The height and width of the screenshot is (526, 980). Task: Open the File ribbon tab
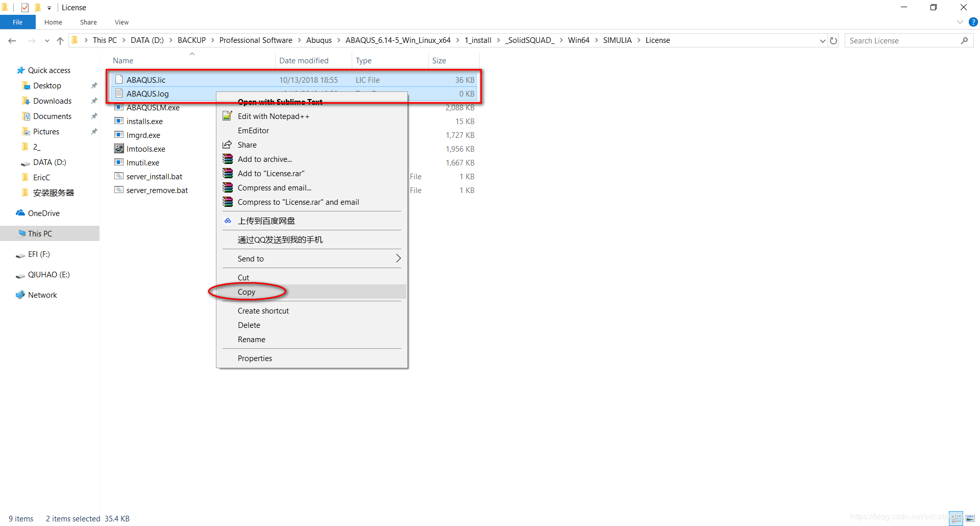click(x=18, y=22)
